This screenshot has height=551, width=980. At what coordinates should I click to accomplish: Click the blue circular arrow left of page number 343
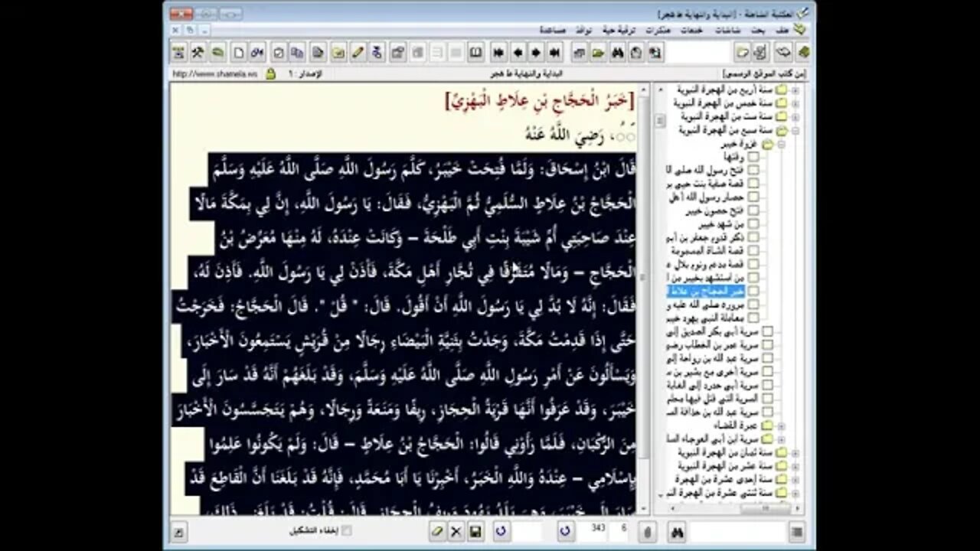coord(564,530)
